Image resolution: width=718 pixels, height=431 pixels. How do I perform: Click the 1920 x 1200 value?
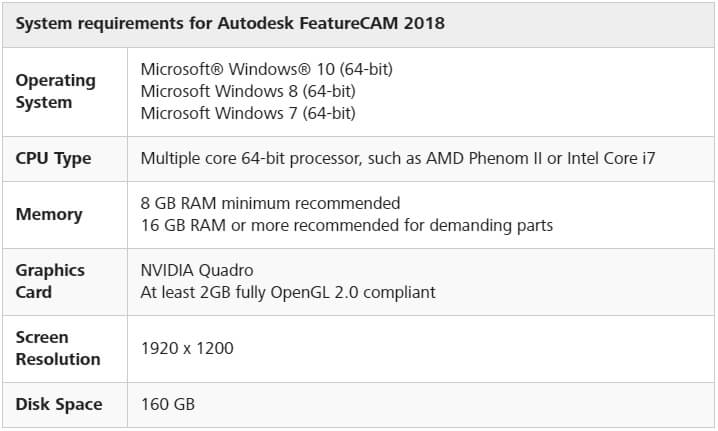pyautogui.click(x=187, y=348)
